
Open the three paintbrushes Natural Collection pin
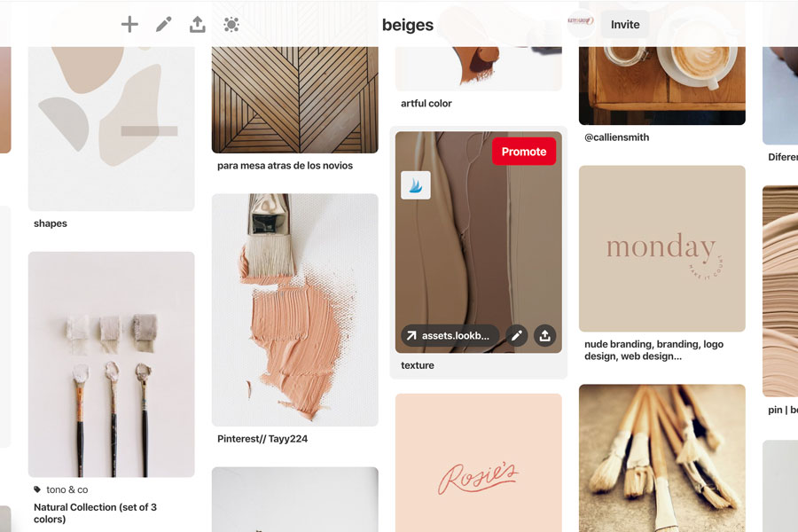click(111, 364)
